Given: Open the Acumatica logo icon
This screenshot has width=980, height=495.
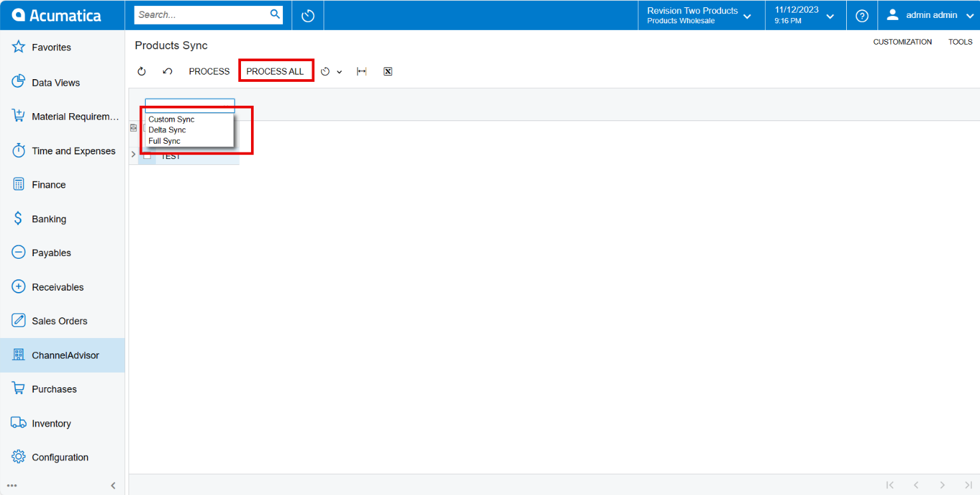Looking at the screenshot, I should 18,14.
